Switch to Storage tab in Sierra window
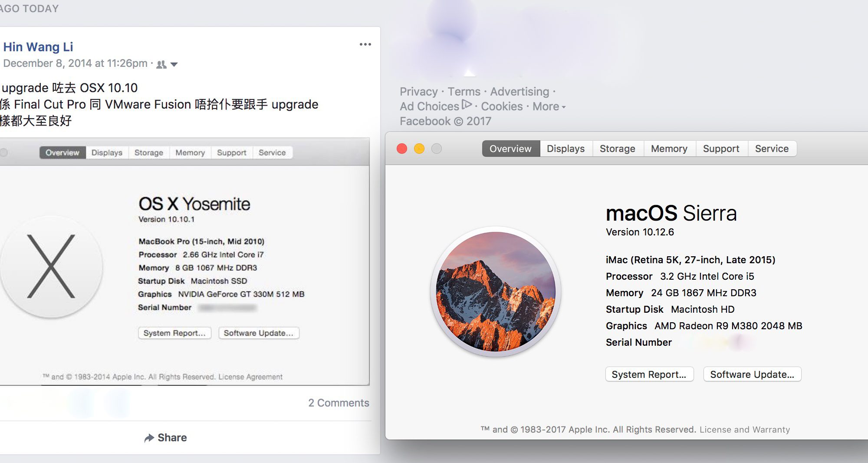 [618, 149]
